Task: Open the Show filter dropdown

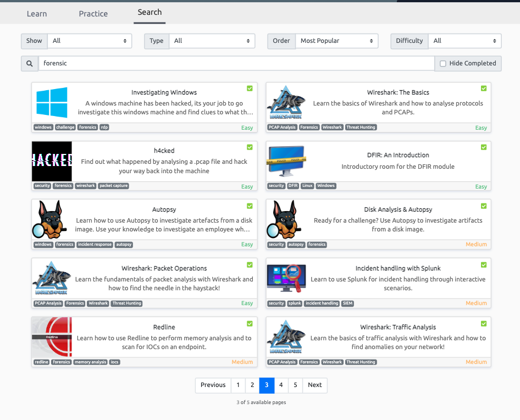Action: tap(90, 41)
